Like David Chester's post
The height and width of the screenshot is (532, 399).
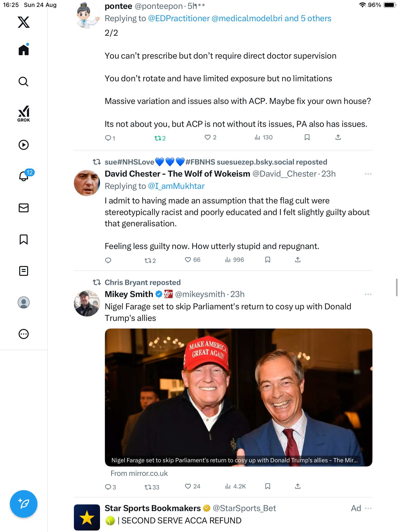[x=188, y=260]
